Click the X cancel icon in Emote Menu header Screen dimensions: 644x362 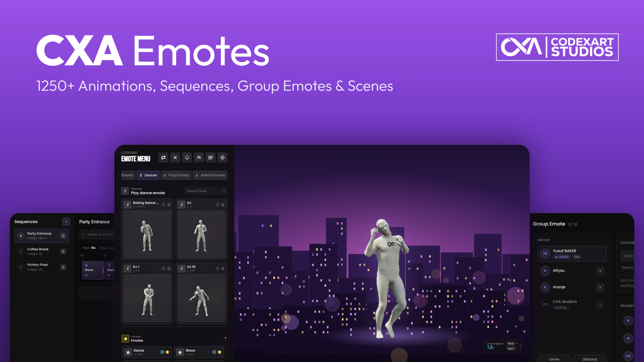[175, 158]
